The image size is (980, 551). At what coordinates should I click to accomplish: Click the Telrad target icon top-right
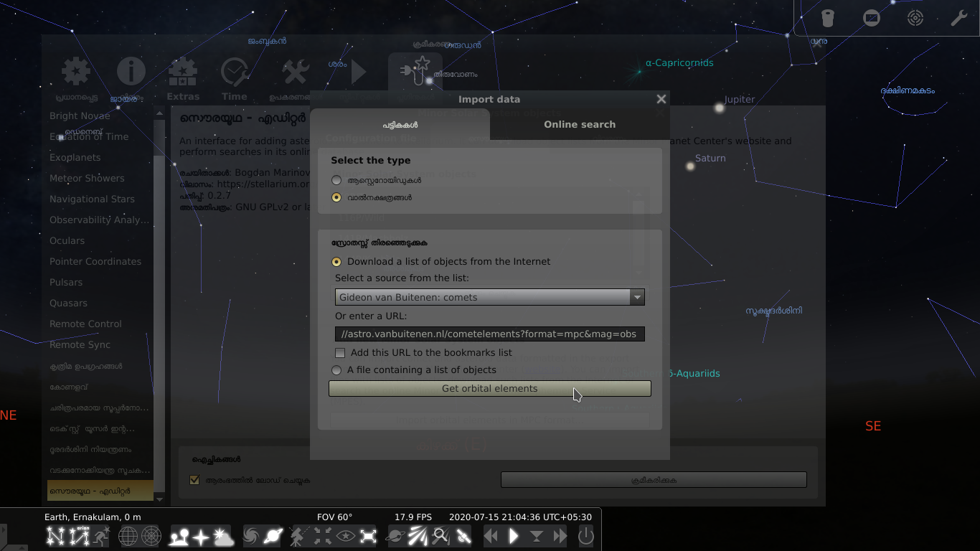coord(915,18)
